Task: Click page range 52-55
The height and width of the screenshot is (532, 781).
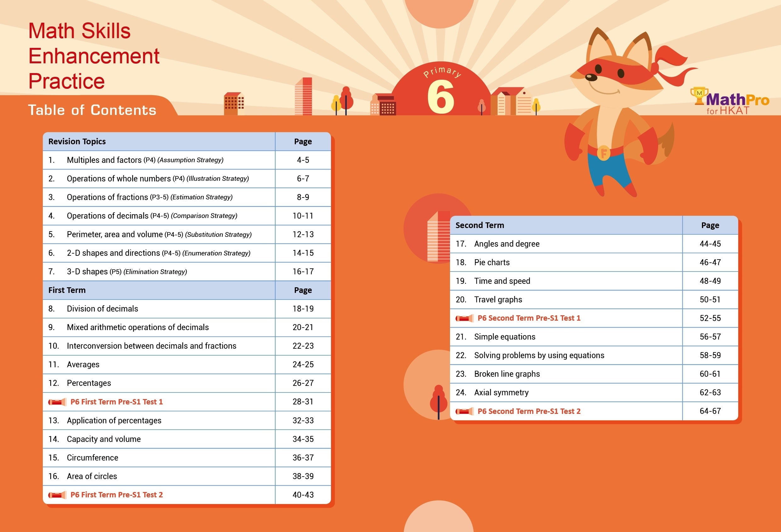Action: (710, 318)
